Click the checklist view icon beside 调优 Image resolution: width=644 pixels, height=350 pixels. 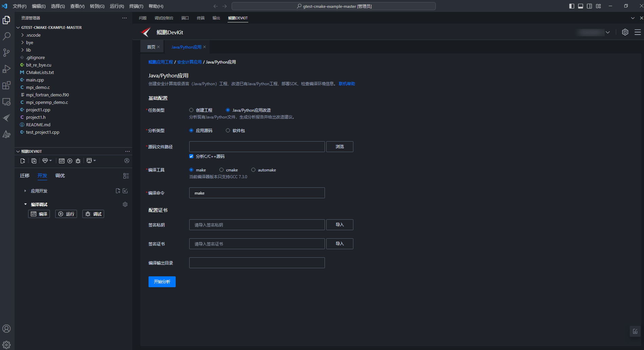(126, 176)
